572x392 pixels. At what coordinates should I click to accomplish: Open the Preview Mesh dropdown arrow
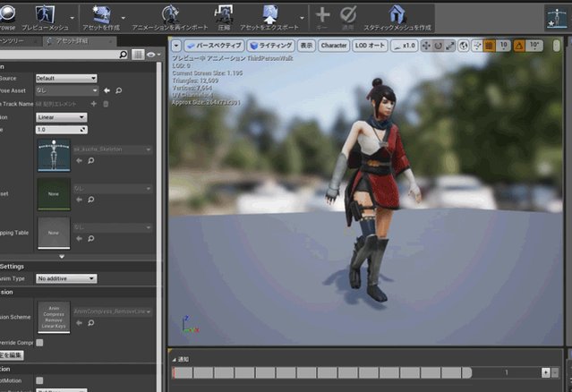[73, 18]
